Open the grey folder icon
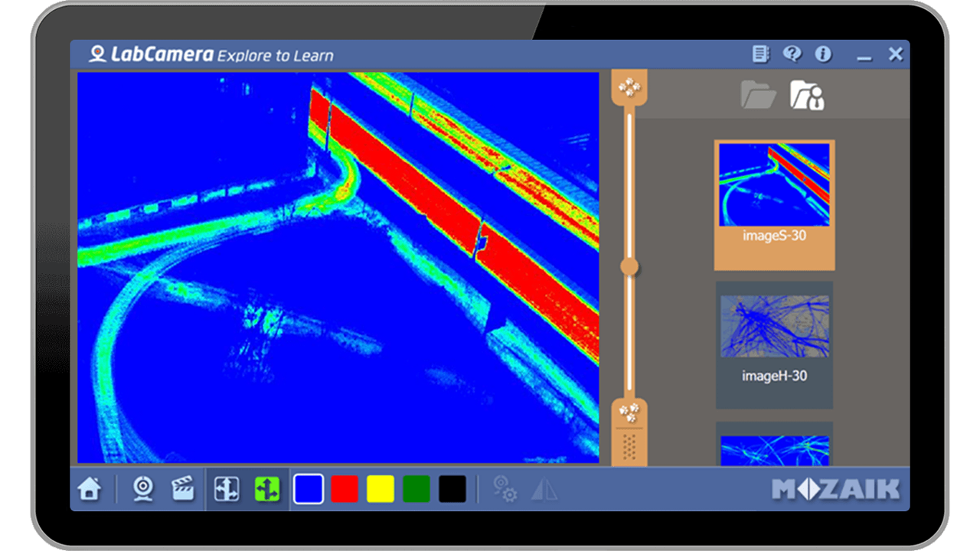This screenshot has width=980, height=551. pyautogui.click(x=758, y=95)
